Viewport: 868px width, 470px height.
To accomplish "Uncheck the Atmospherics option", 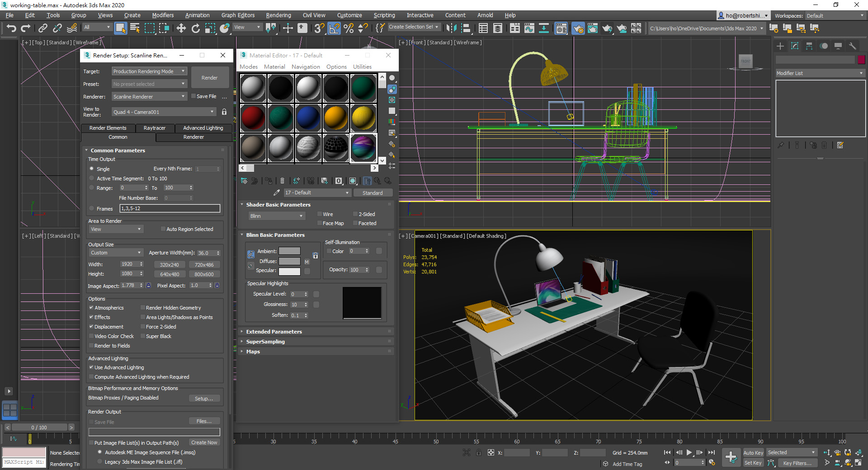I will [x=91, y=308].
